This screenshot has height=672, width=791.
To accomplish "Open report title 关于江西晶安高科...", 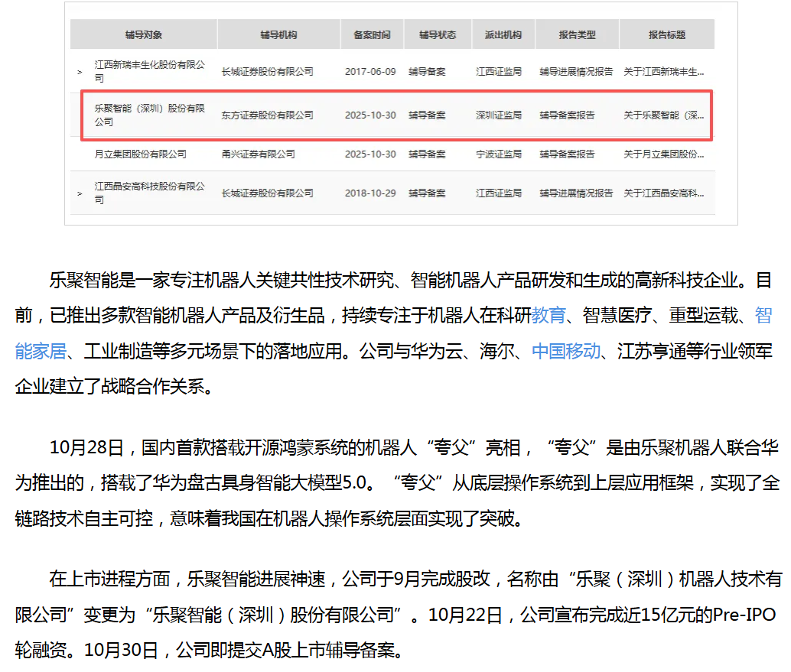I will click(664, 193).
